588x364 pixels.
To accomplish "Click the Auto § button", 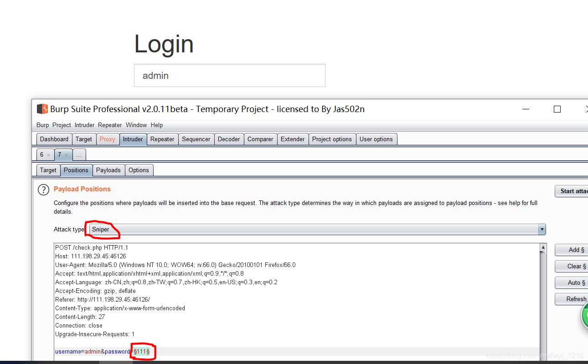I will [572, 282].
